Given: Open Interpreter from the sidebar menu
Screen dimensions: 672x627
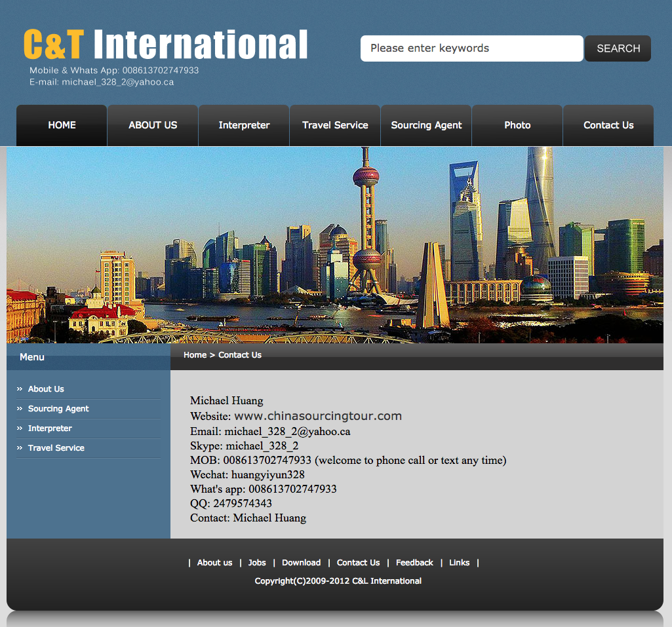Looking at the screenshot, I should (50, 428).
